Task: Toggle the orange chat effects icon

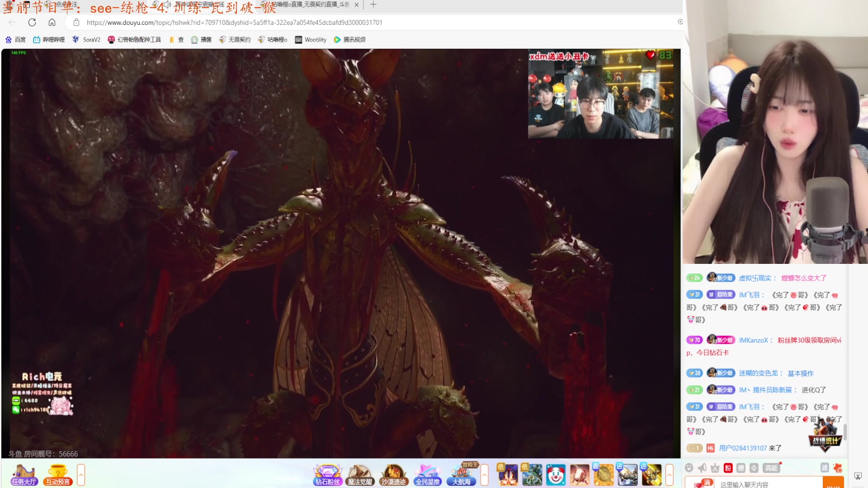Action: tap(838, 468)
